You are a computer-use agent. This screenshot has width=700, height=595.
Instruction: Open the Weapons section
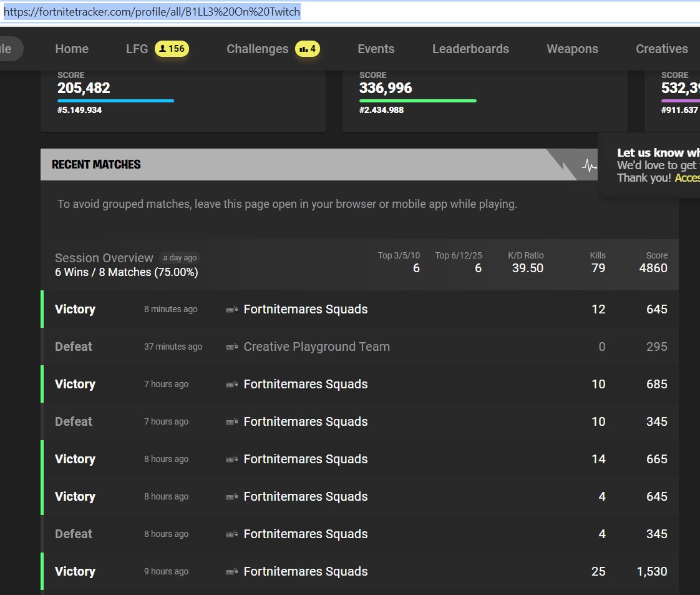click(x=572, y=49)
